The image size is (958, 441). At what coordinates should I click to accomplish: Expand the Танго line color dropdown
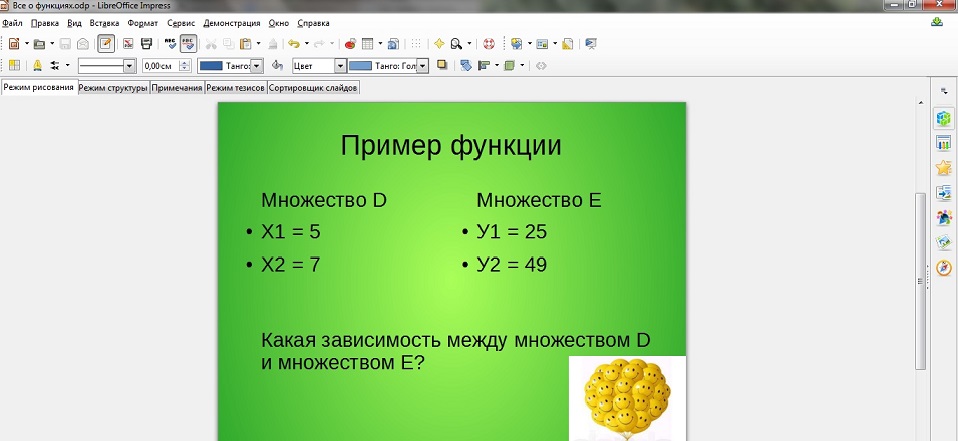(256, 66)
